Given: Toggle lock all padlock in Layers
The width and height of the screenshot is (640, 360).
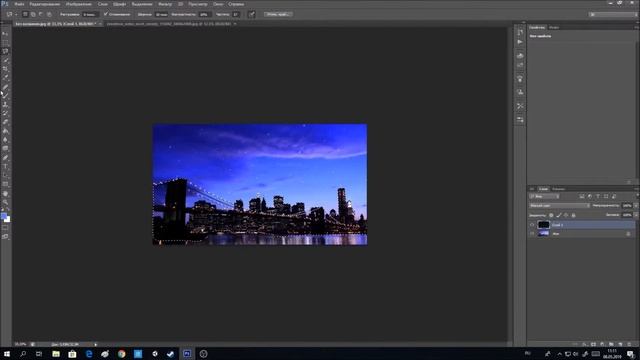Looking at the screenshot, I should [x=573, y=215].
